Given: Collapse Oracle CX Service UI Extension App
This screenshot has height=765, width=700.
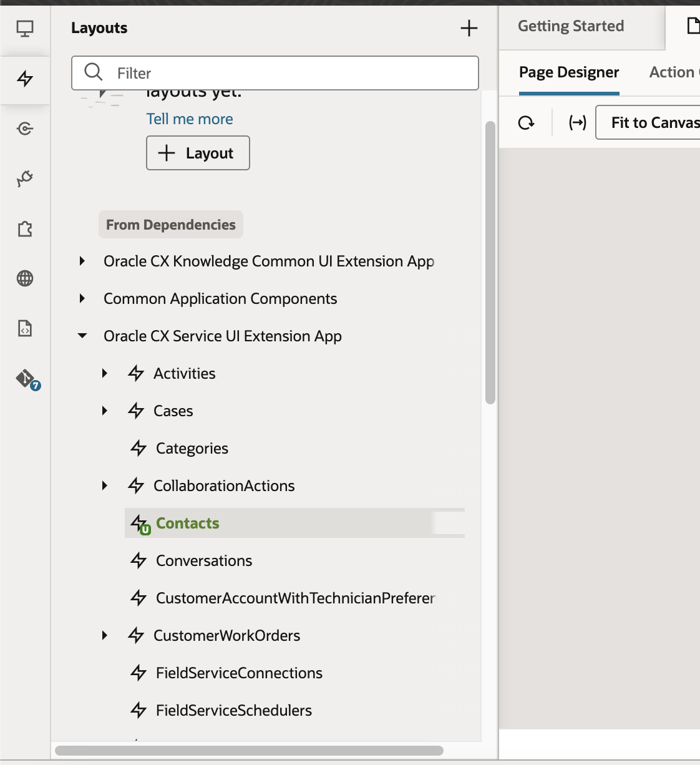Looking at the screenshot, I should [x=82, y=336].
